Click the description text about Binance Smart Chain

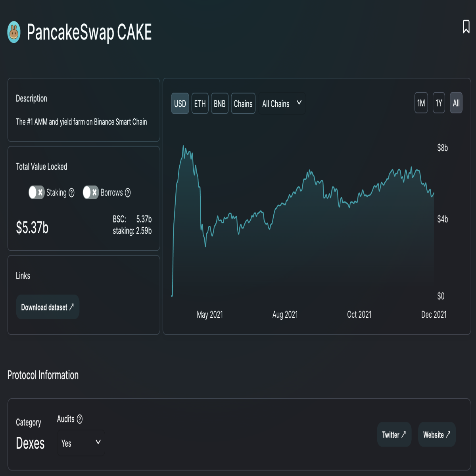(x=81, y=122)
